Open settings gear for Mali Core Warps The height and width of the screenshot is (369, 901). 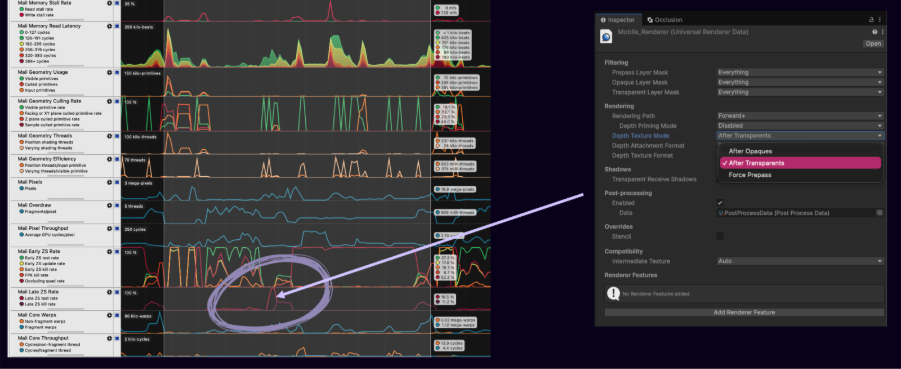110,315
